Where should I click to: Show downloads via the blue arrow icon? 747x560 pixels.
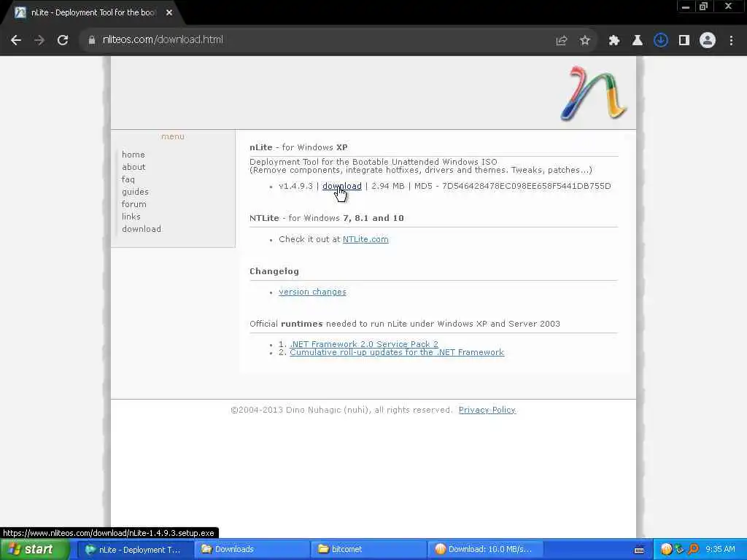click(x=660, y=41)
